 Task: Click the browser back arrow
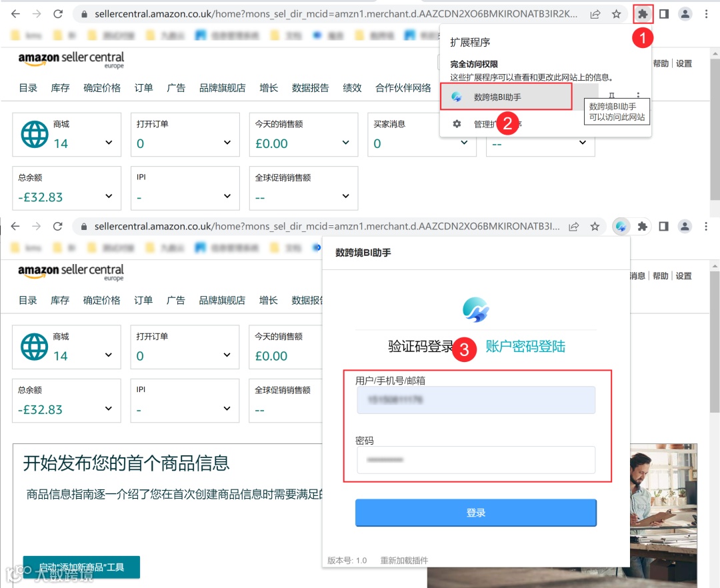click(15, 13)
